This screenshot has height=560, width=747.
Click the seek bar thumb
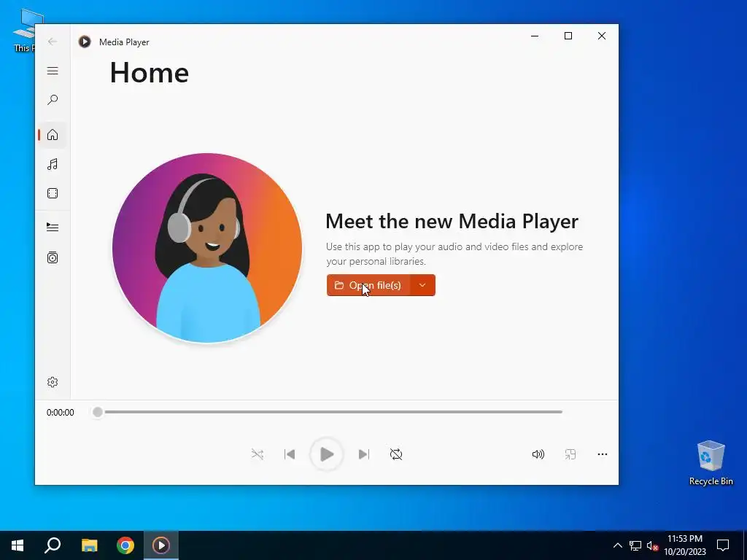[x=98, y=412]
